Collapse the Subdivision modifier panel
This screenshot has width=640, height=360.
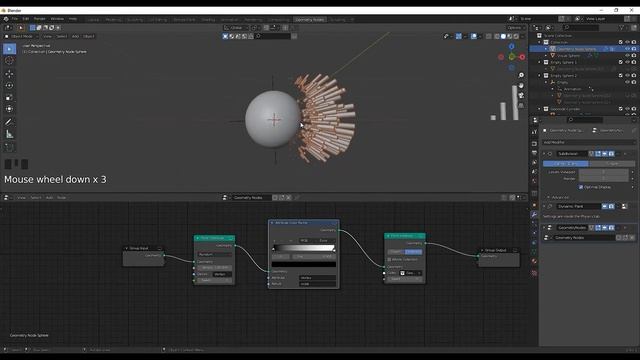tap(544, 154)
